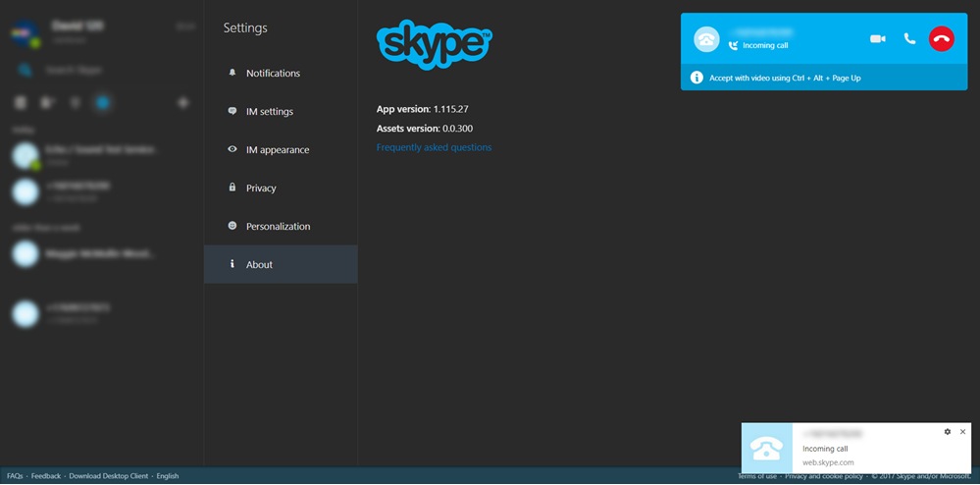
Task: Click Download Desktop Client link
Action: [109, 476]
